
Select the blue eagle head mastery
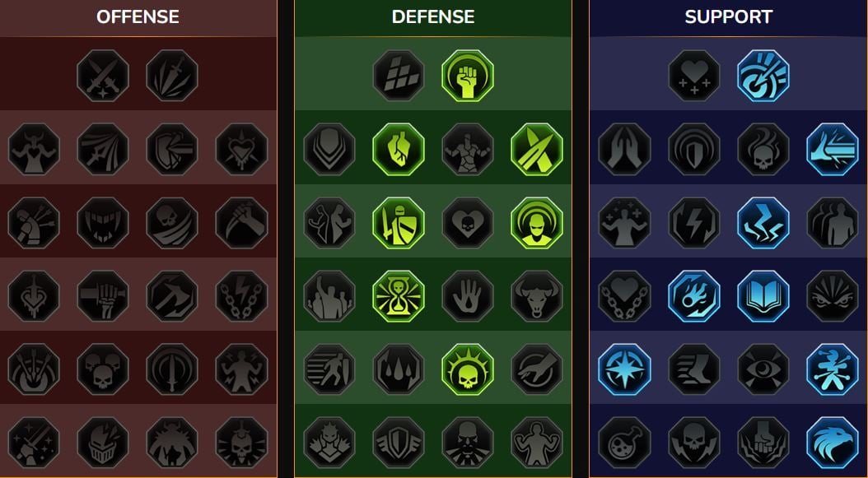coord(833,443)
